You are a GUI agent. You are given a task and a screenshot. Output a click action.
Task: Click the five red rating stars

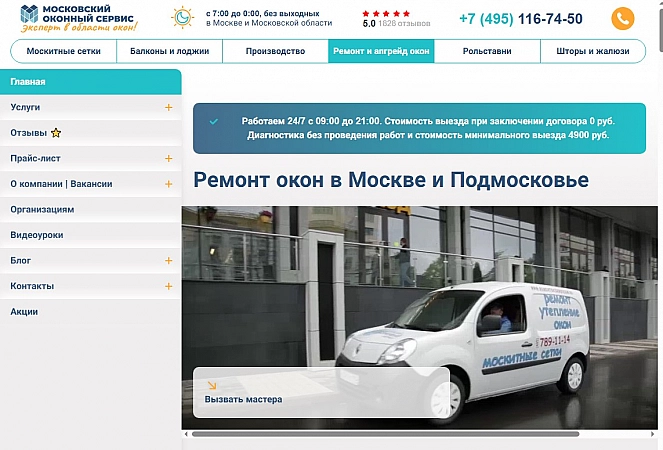pos(386,14)
